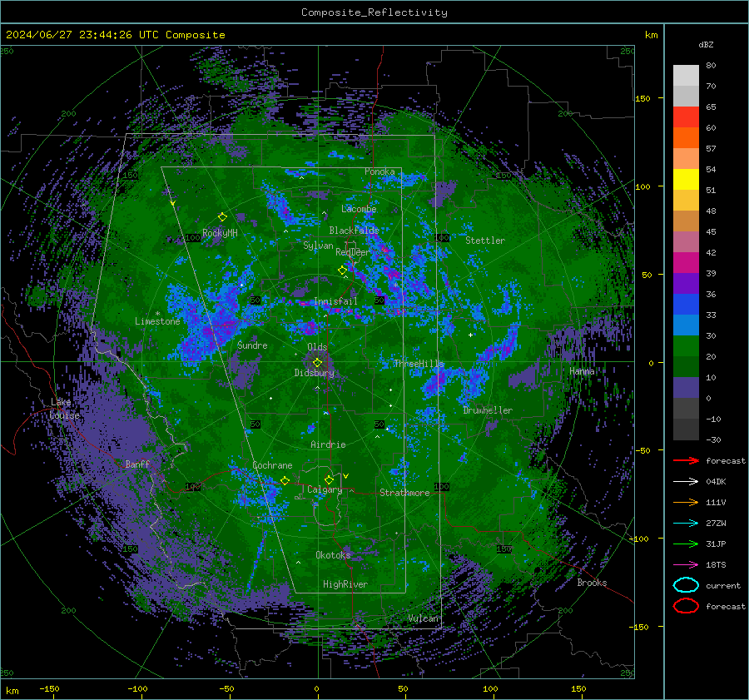Select the magenta 39-42 dBZ swatch

(686, 262)
